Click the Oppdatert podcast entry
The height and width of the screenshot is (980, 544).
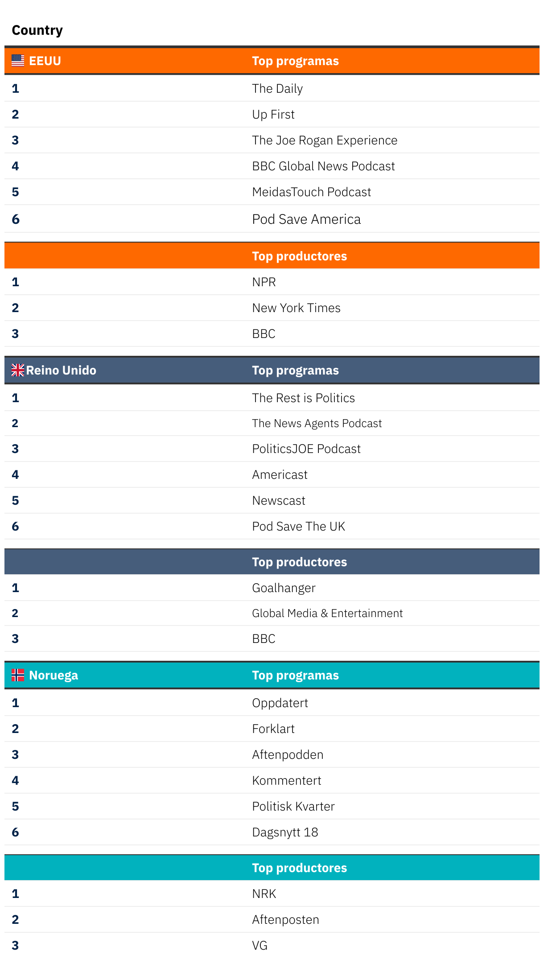click(x=280, y=703)
